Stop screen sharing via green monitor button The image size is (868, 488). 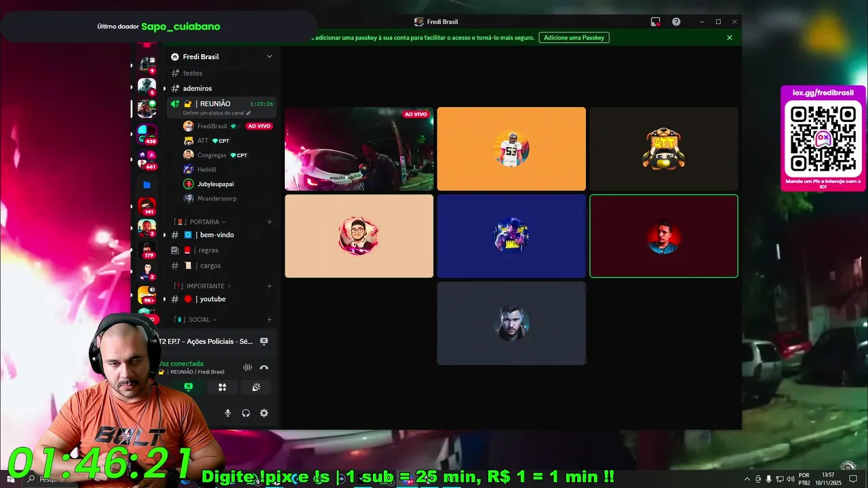189,387
